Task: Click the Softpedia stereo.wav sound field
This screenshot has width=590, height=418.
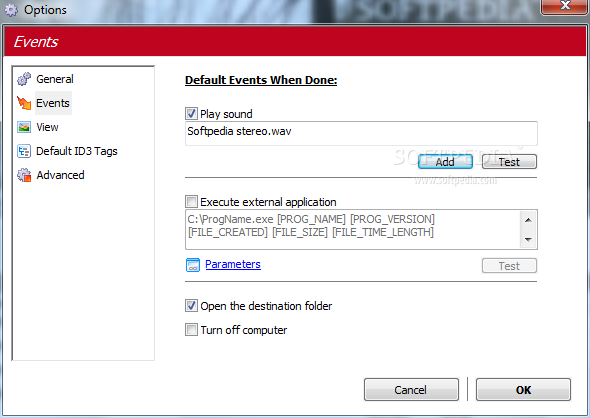Action: (x=361, y=133)
